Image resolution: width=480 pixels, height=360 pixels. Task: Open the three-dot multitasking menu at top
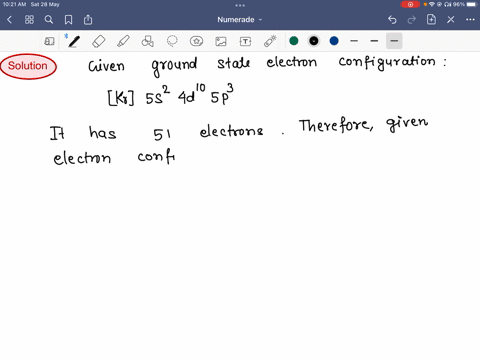coord(240,5)
